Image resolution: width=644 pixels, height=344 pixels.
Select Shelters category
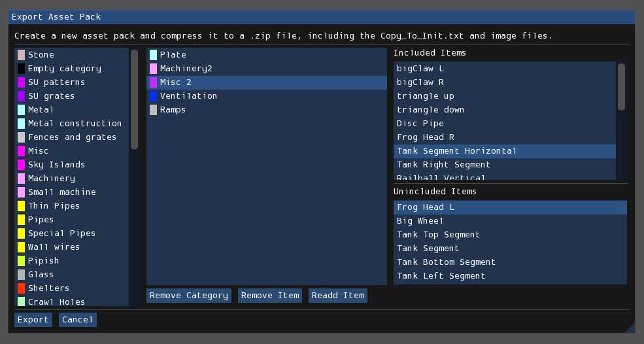72,288
